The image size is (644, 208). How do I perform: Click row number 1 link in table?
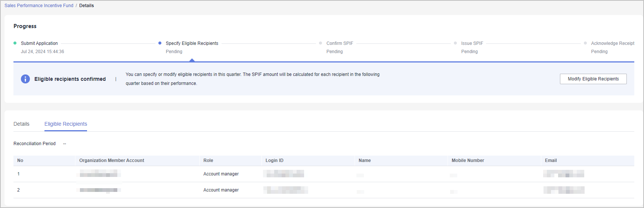click(x=19, y=174)
